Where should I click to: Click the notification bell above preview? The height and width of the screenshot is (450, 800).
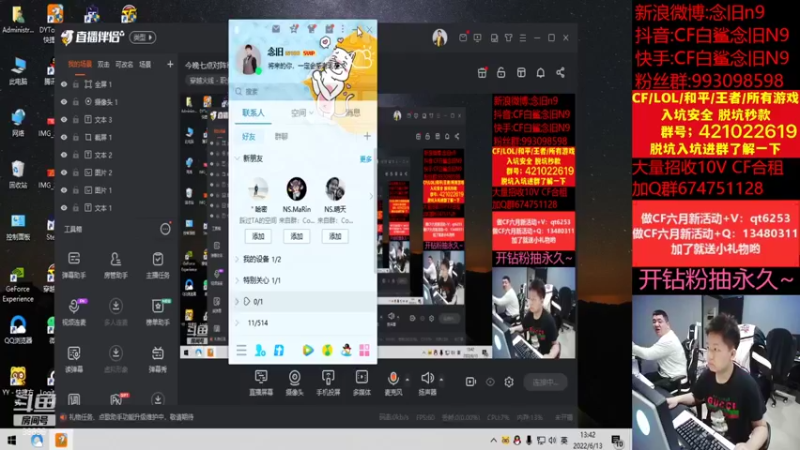(x=540, y=72)
